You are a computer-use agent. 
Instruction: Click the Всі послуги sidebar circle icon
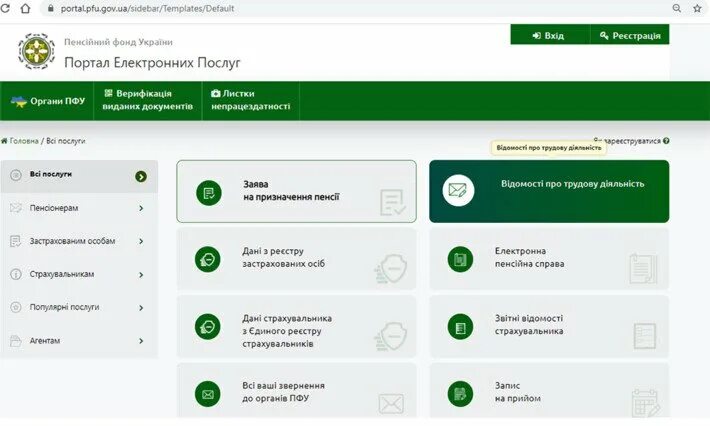pos(16,175)
